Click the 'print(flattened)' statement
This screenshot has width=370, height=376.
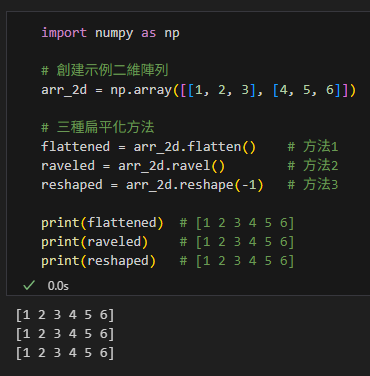(102, 223)
